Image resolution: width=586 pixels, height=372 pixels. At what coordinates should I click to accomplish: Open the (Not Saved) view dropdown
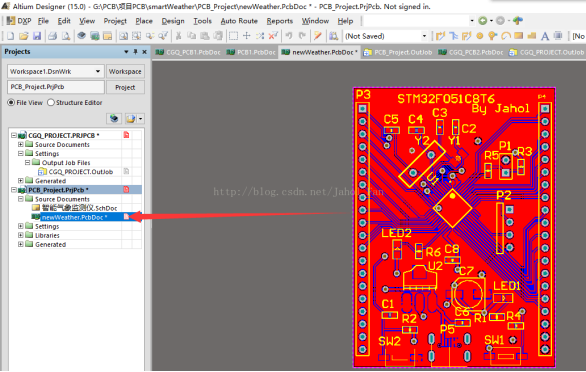(x=424, y=36)
